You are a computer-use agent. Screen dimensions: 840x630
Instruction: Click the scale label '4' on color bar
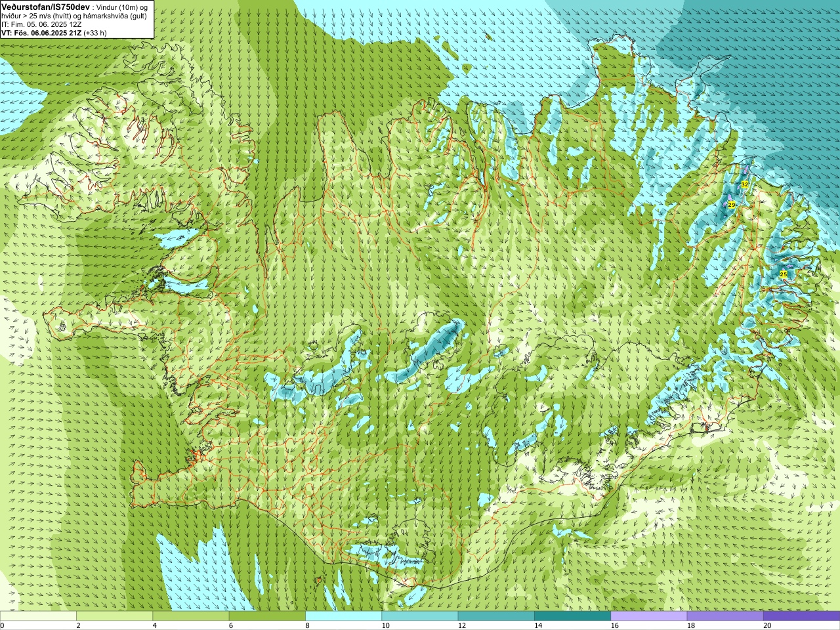154,625
